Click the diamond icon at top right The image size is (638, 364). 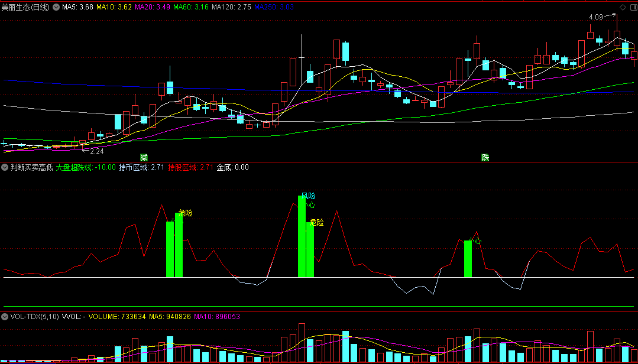622,7
